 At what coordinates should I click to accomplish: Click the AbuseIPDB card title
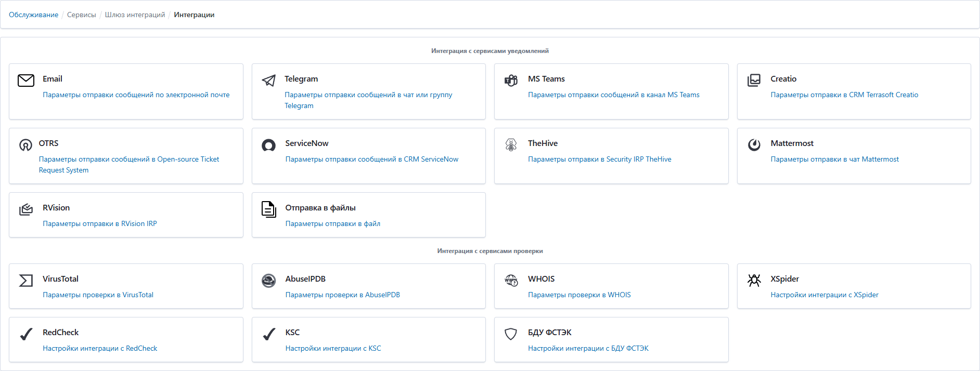click(305, 279)
